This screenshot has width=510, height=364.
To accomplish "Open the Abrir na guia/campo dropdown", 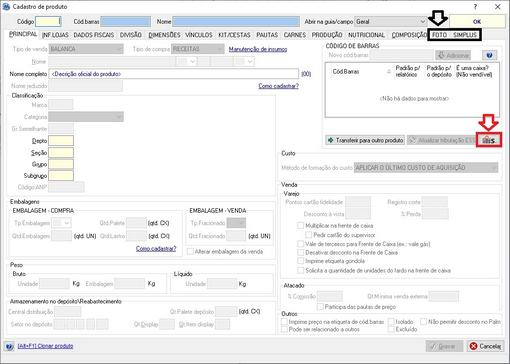I will tap(390, 22).
